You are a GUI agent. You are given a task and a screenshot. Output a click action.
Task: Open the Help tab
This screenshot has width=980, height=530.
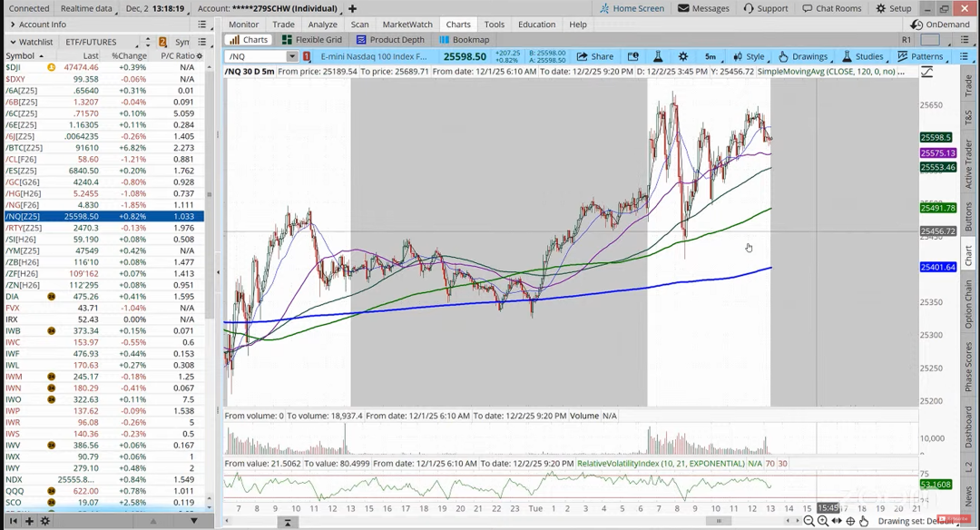pos(577,25)
